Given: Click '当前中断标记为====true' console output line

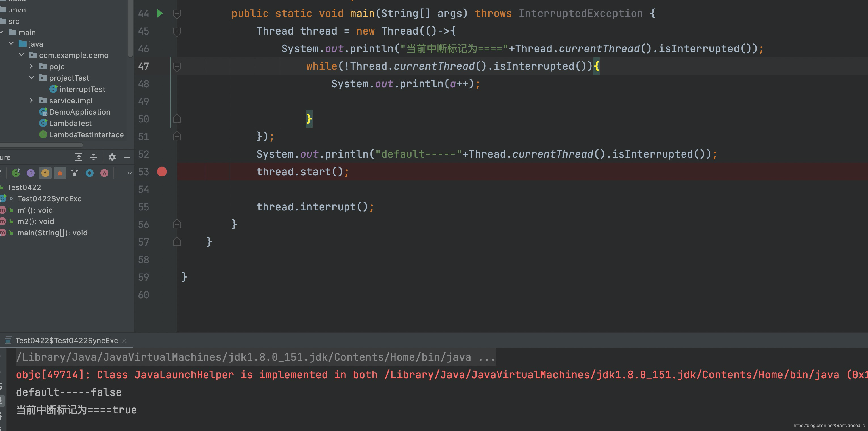Looking at the screenshot, I should [x=77, y=410].
